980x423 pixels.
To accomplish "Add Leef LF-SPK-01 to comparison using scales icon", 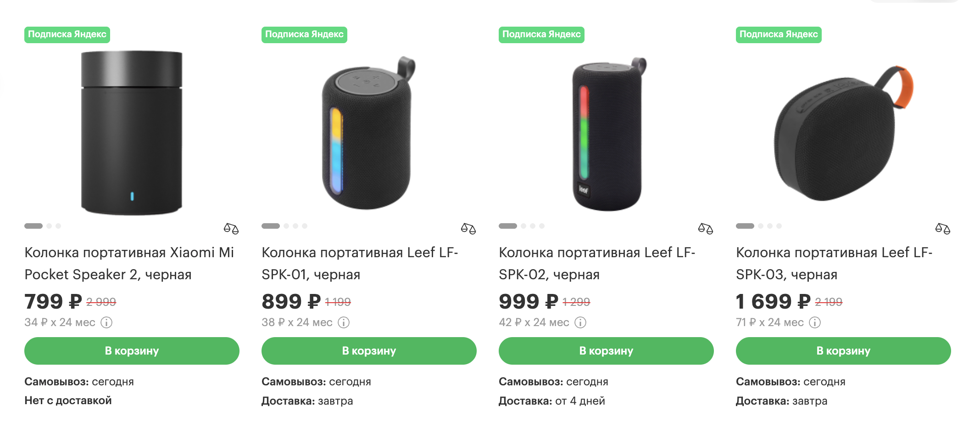I will coord(468,228).
